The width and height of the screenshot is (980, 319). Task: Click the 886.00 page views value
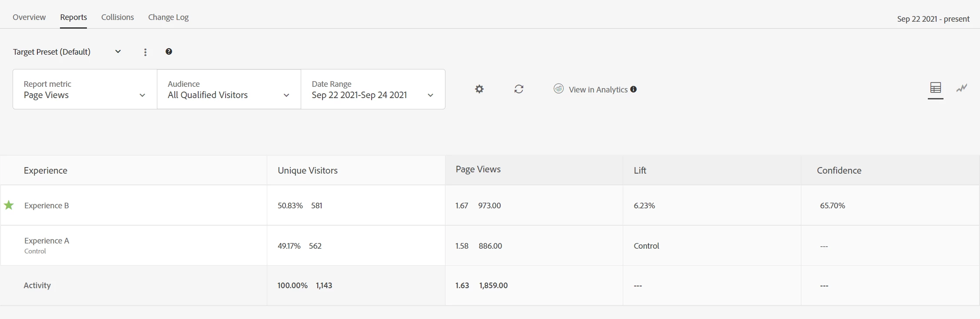pos(490,246)
